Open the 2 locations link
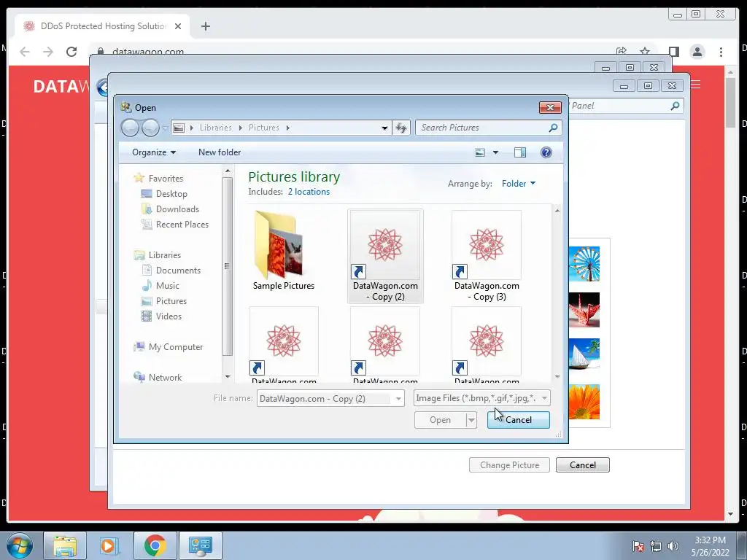Screen dimensions: 747x560 [x=309, y=192]
